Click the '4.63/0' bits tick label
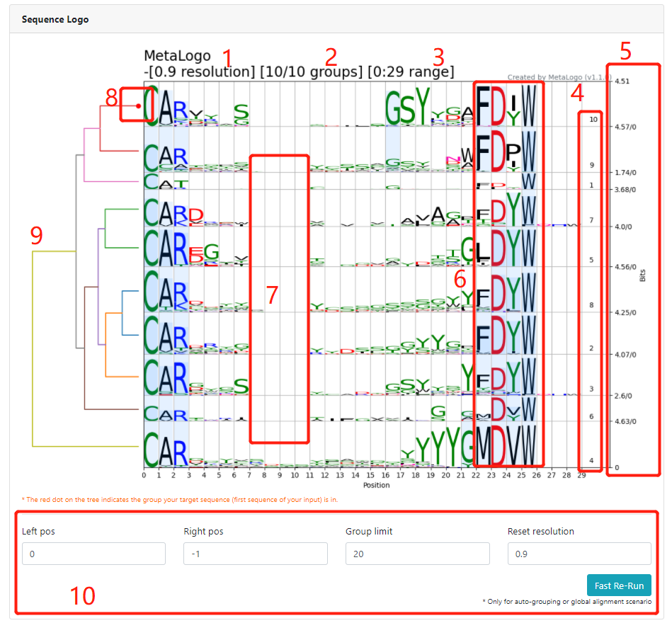The height and width of the screenshot is (623, 672). click(625, 422)
